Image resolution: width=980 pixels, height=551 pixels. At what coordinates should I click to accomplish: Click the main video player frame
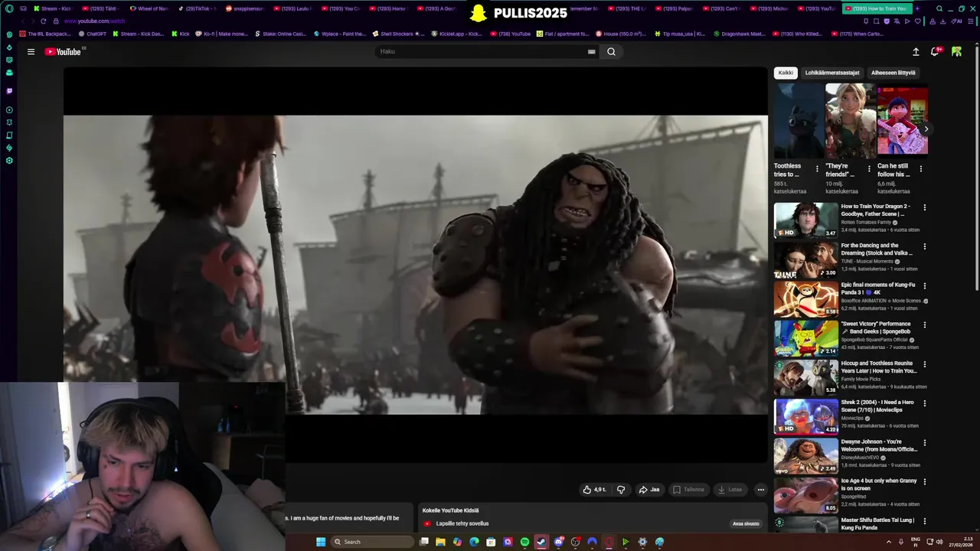pyautogui.click(x=416, y=265)
